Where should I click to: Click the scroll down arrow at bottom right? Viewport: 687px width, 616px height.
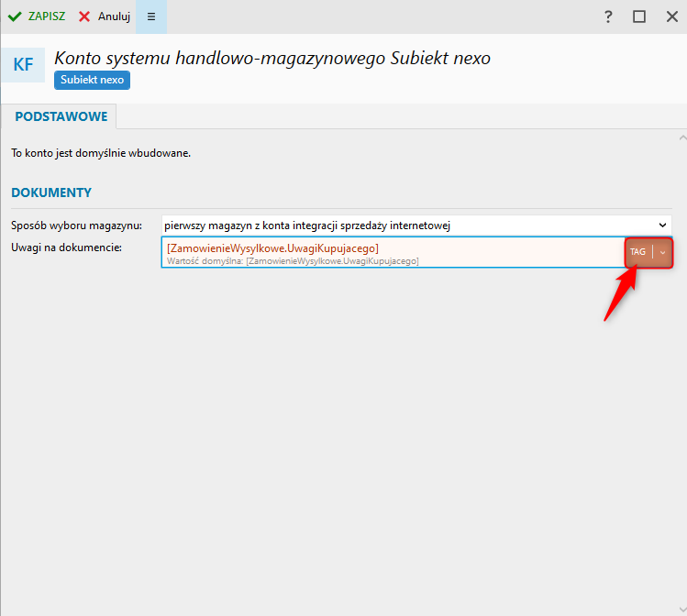click(x=682, y=609)
